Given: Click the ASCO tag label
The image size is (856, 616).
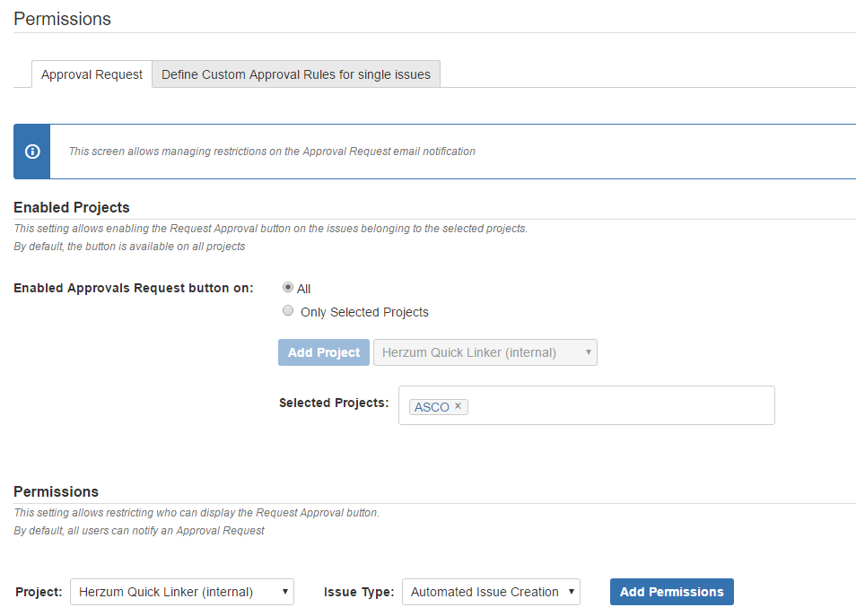Looking at the screenshot, I should coord(432,407).
